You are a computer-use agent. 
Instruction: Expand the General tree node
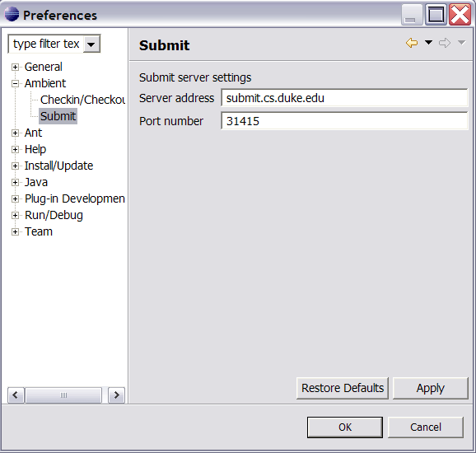(x=15, y=67)
